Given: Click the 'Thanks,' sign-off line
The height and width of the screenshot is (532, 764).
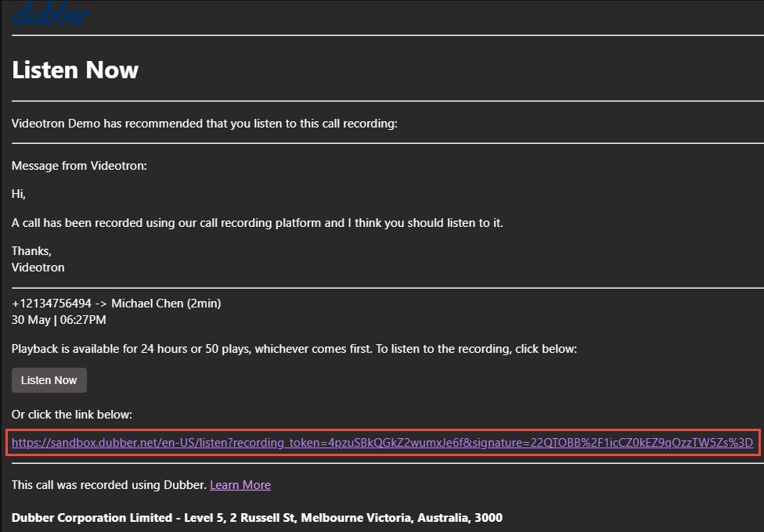Looking at the screenshot, I should click(31, 251).
